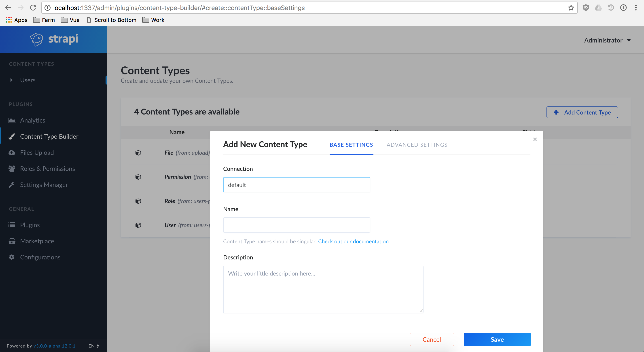
Task: Open the Marketplace section
Action: 37,241
